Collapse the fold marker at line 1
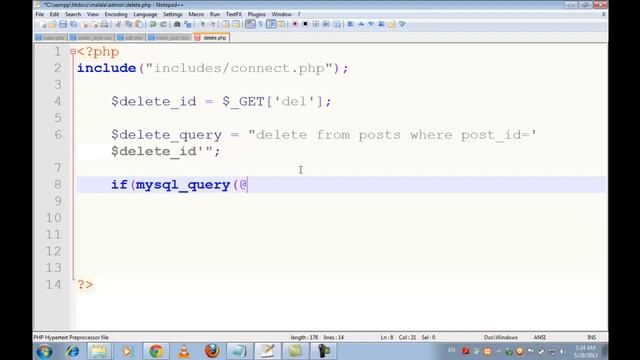The height and width of the screenshot is (360, 640). (73, 52)
